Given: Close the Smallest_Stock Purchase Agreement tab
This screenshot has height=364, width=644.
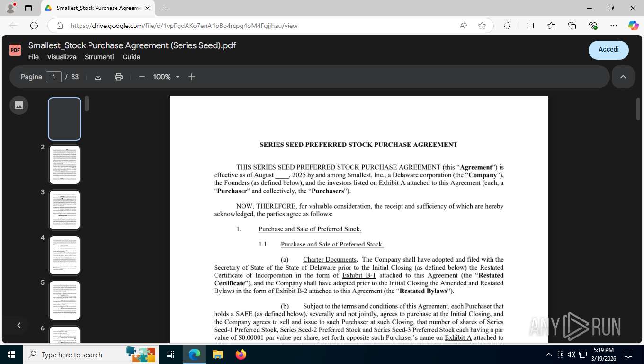Looking at the screenshot, I should pyautogui.click(x=147, y=8).
